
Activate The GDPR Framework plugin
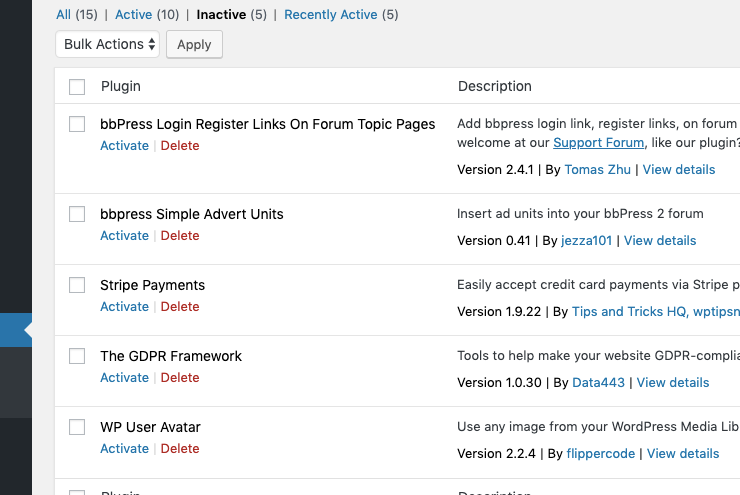[124, 378]
